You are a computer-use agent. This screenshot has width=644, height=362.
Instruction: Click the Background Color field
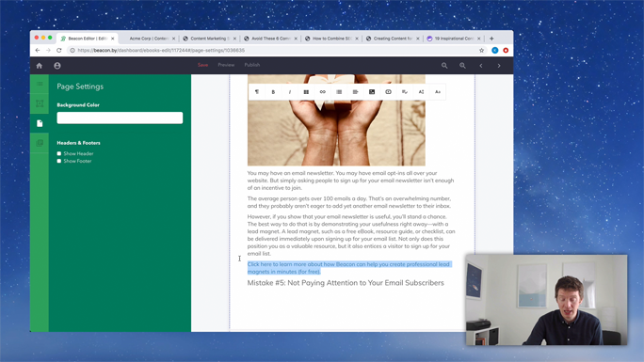[x=120, y=118]
